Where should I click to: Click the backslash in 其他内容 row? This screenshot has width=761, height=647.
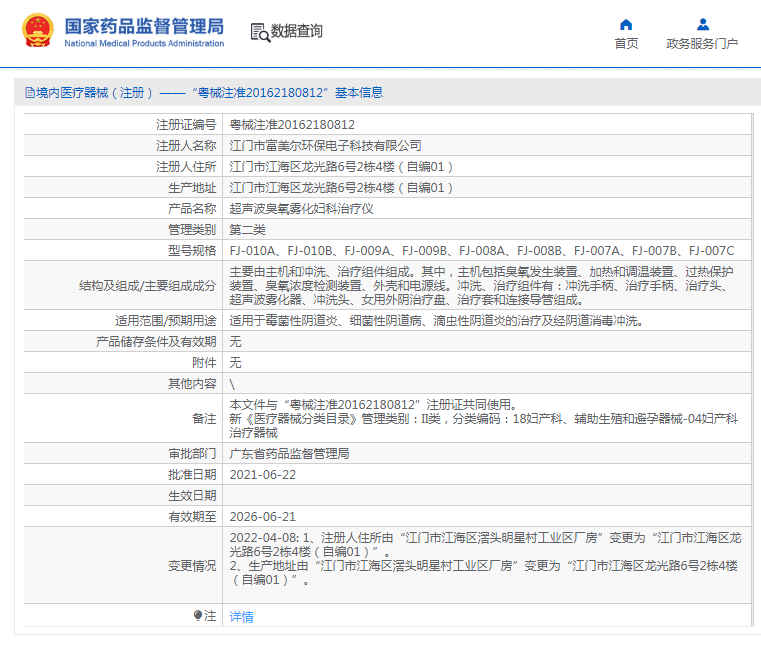click(232, 384)
